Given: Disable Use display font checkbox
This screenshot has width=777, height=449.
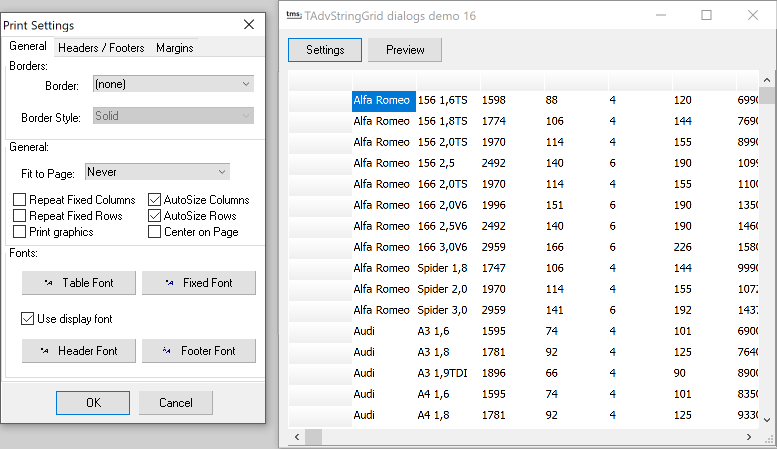Looking at the screenshot, I should click(28, 319).
